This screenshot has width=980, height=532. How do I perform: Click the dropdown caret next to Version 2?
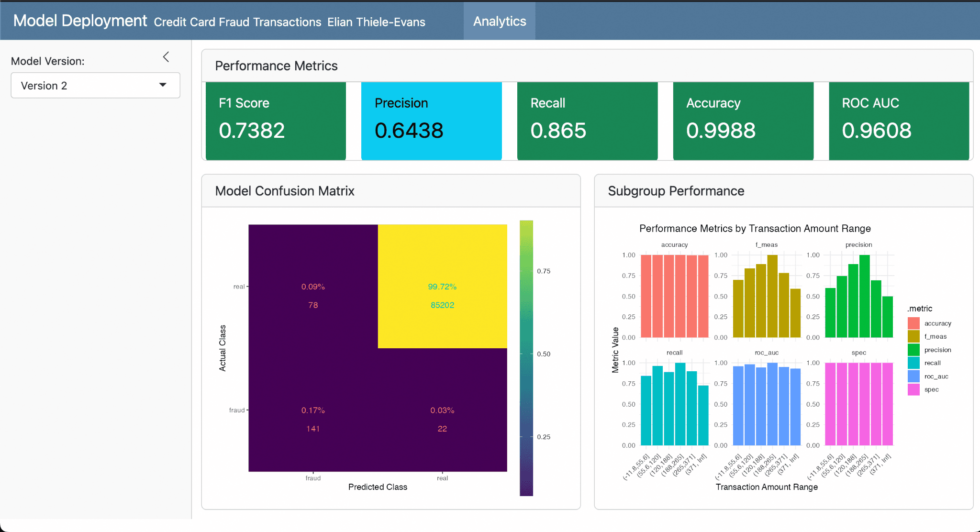[163, 85]
